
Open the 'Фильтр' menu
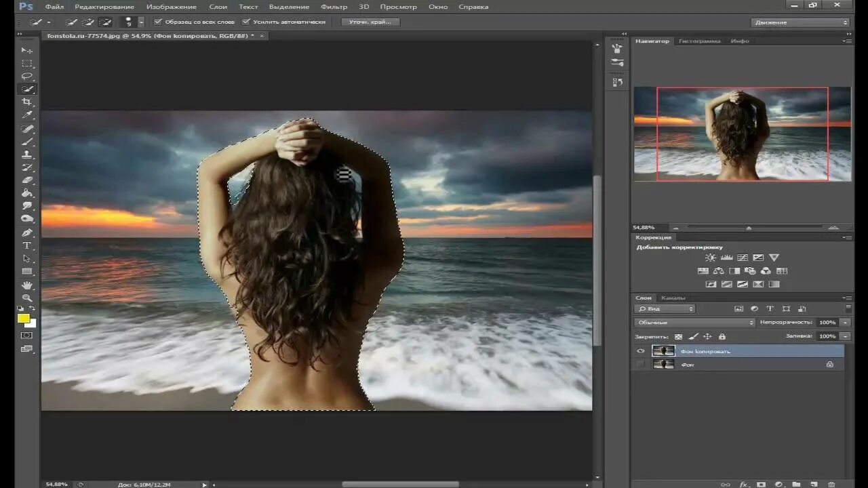(334, 7)
